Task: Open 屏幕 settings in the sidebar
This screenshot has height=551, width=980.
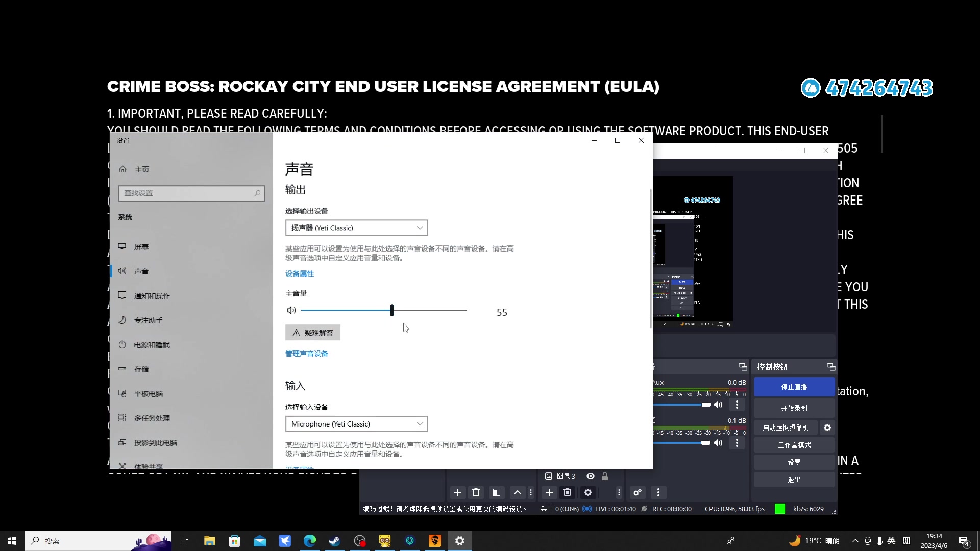Action: pyautogui.click(x=191, y=247)
